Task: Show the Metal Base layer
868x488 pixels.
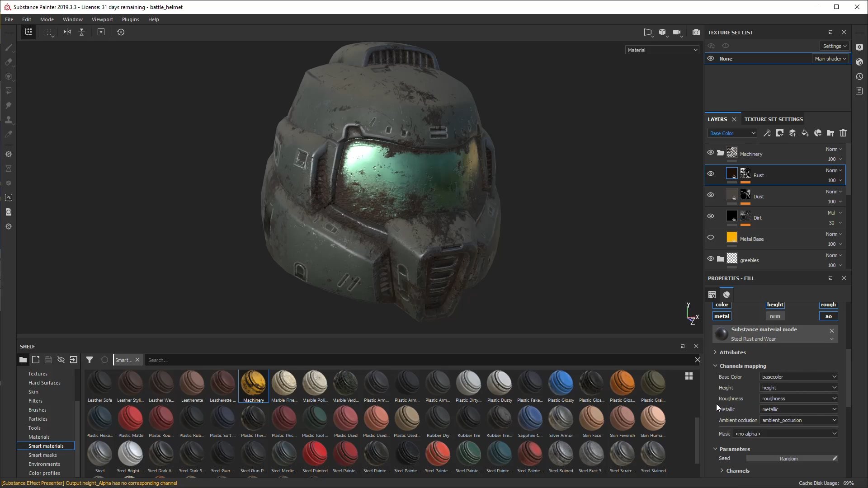Action: pos(710,237)
